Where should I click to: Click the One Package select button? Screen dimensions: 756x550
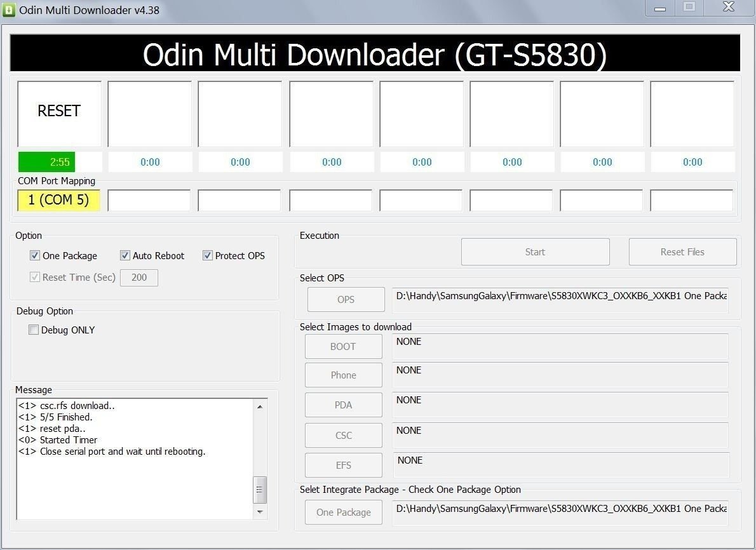(343, 512)
